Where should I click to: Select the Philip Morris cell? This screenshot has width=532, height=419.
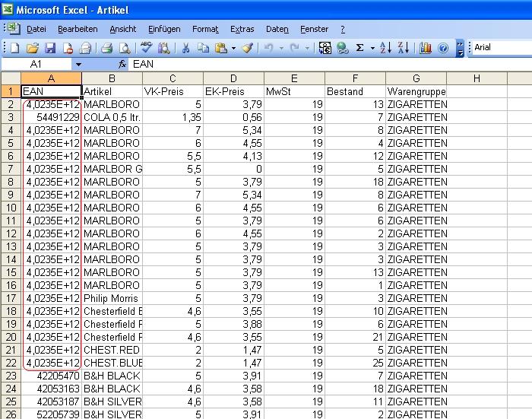(x=112, y=298)
